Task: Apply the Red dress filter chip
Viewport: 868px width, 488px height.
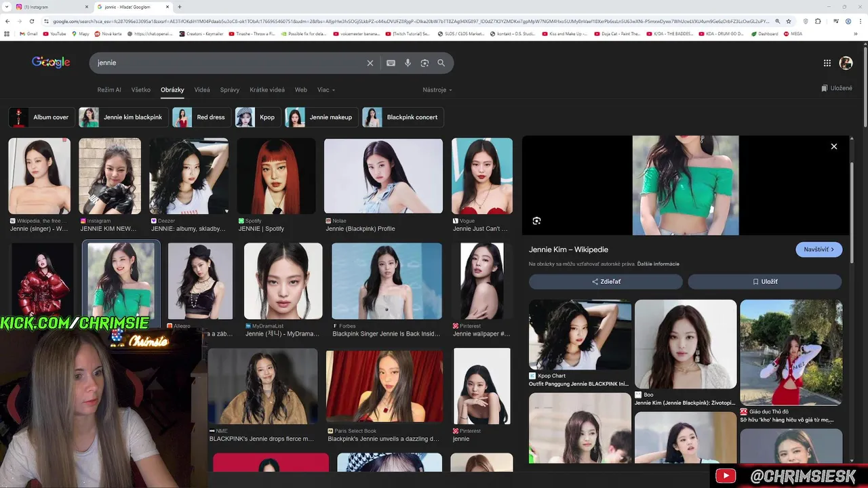Action: [201, 117]
